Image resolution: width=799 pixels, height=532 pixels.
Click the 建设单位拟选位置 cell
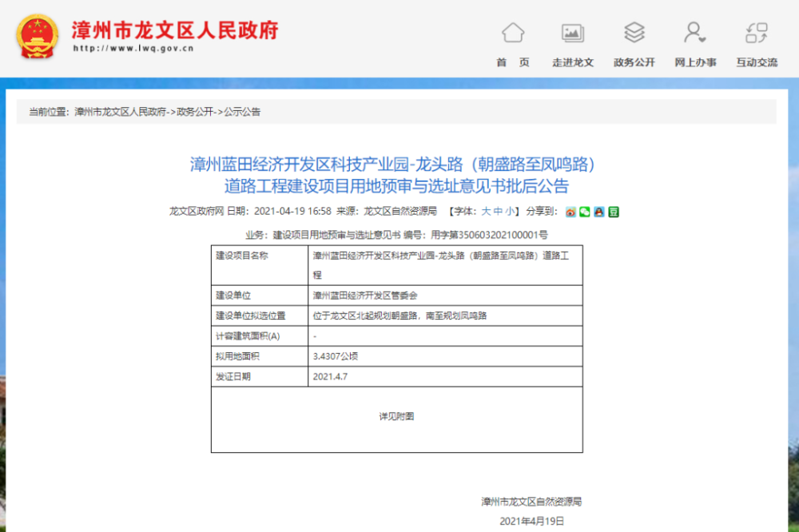[260, 316]
